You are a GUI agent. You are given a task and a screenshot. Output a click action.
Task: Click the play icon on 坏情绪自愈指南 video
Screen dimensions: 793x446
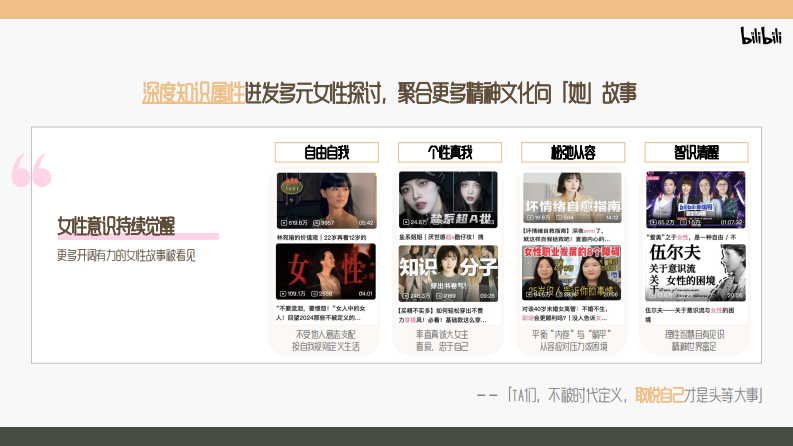(529, 217)
